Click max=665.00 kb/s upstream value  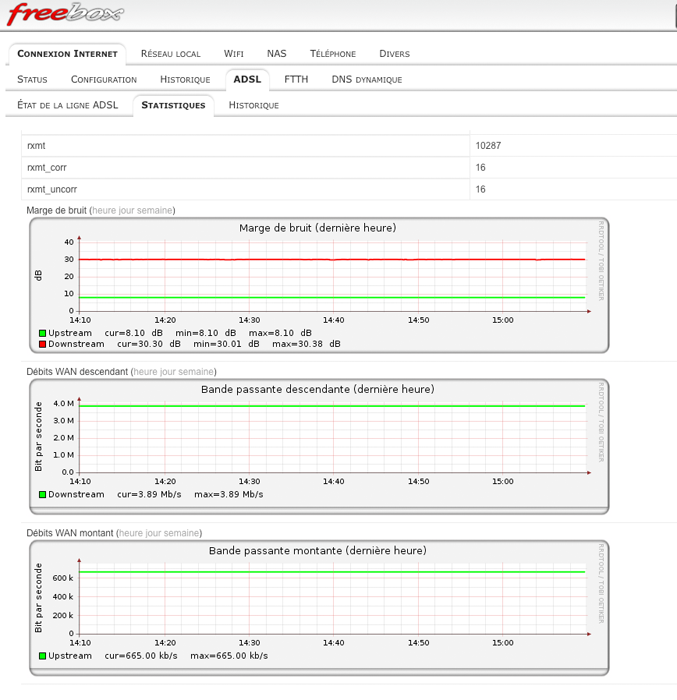click(x=229, y=656)
